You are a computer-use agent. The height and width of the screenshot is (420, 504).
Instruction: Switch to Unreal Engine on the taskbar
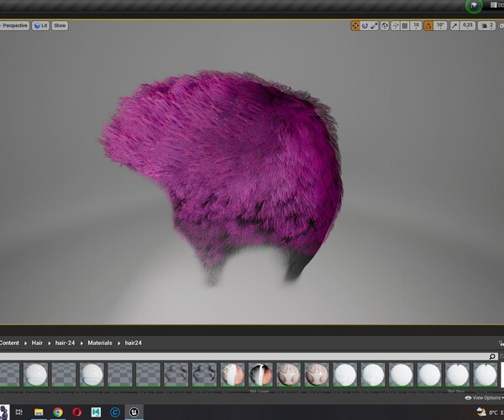coord(134,412)
